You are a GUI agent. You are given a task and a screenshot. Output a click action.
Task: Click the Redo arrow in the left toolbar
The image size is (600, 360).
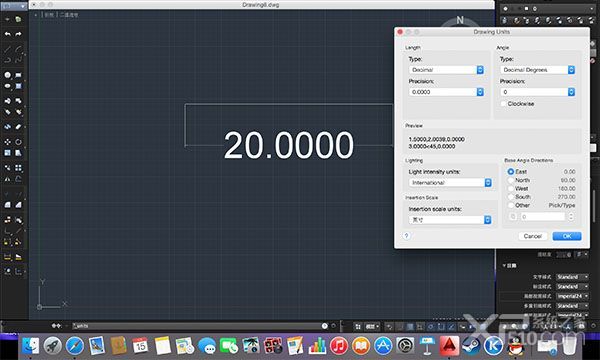point(18,34)
